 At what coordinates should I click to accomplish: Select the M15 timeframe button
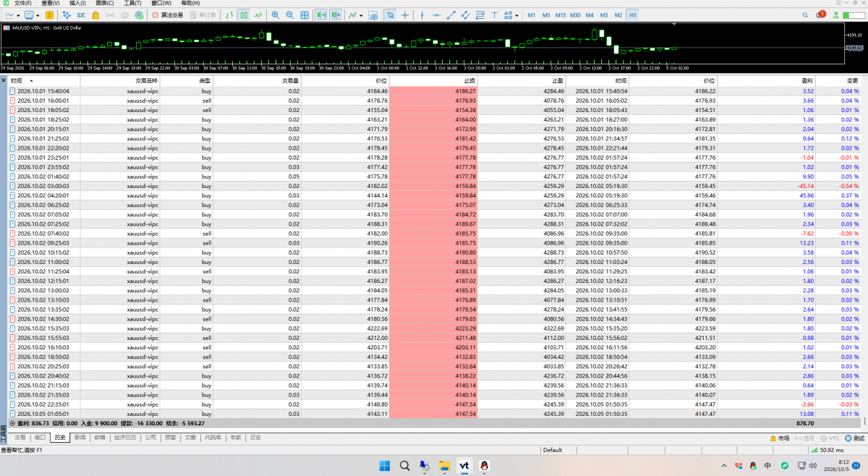coord(561,14)
